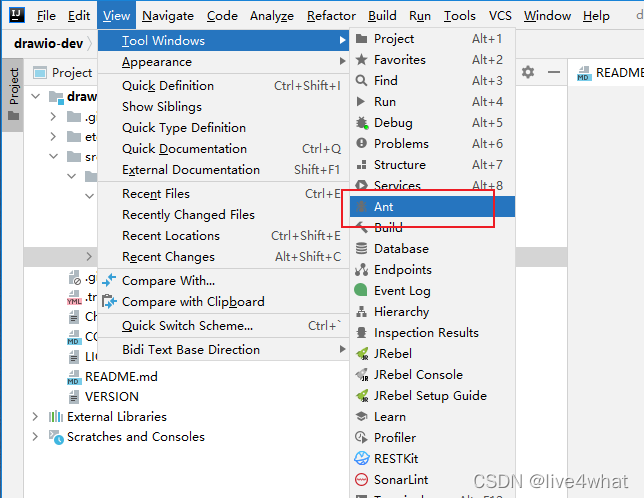Viewport: 644px width, 498px height.
Task: Click the IntelliJ IDEA logo icon
Action: click(x=16, y=15)
